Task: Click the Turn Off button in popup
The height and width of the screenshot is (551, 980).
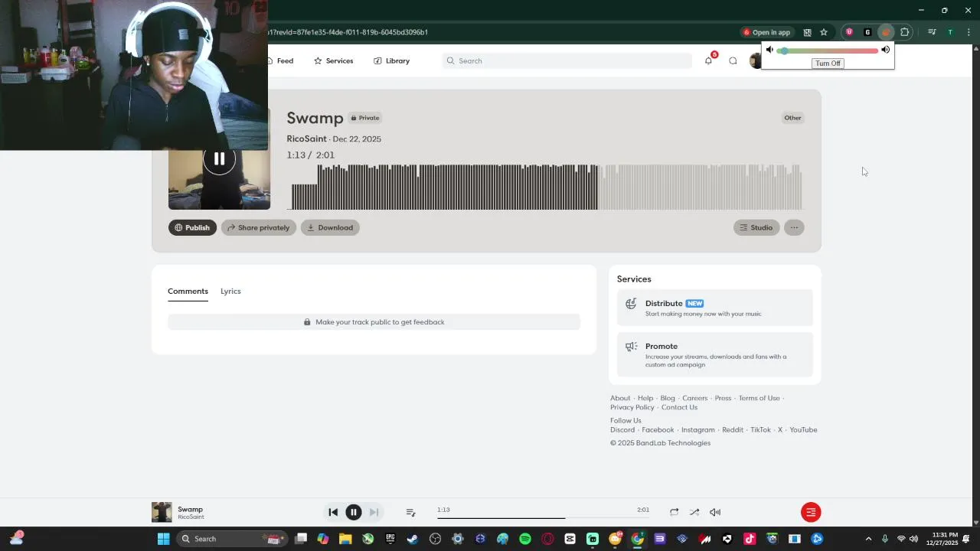Action: (x=828, y=63)
